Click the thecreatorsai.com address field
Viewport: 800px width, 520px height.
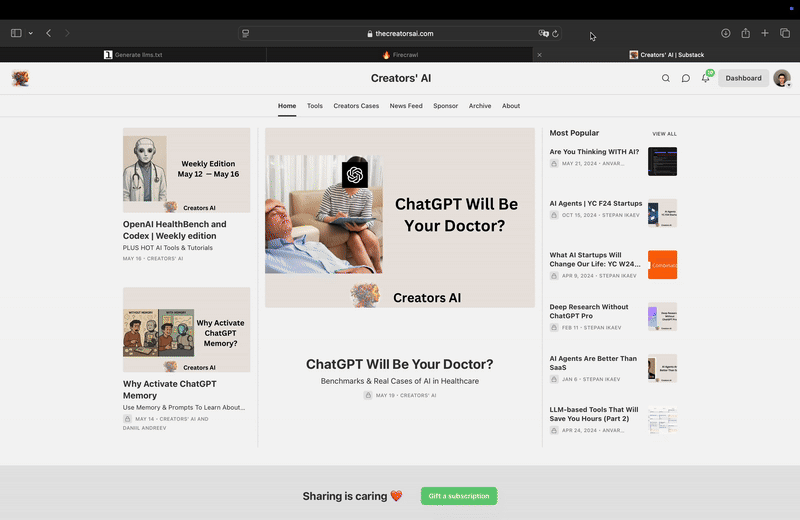point(400,33)
